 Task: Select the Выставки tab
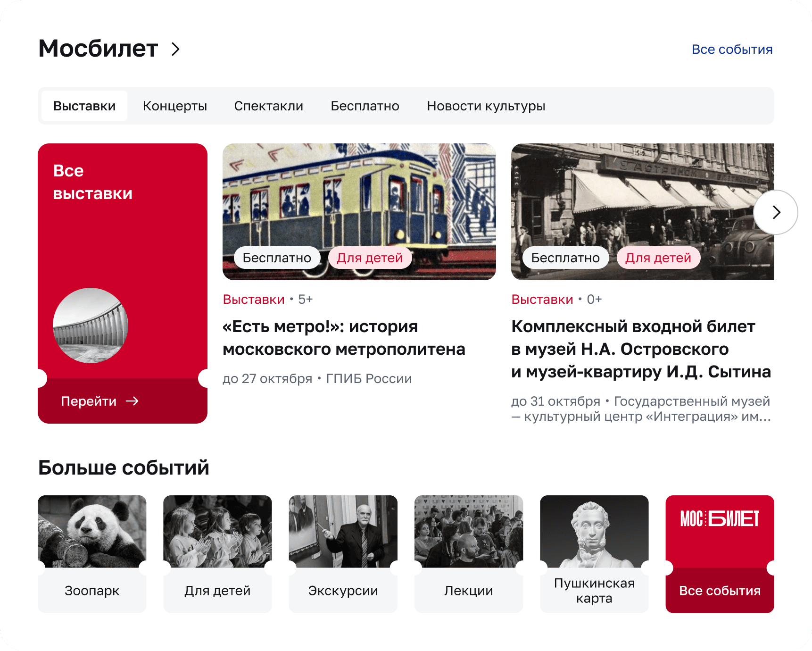84,106
